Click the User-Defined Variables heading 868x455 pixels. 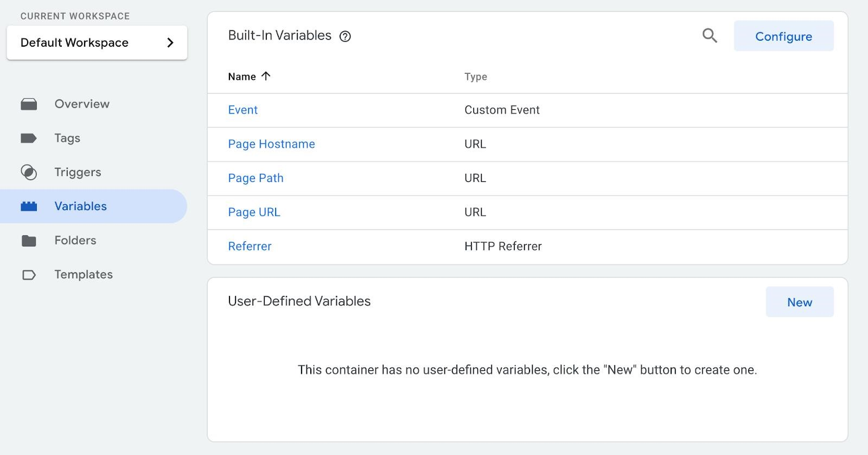299,301
